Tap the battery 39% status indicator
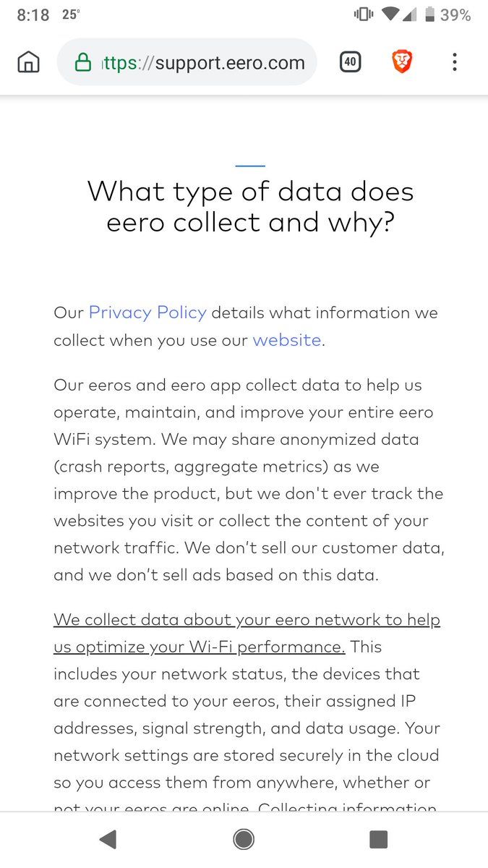 point(448,14)
